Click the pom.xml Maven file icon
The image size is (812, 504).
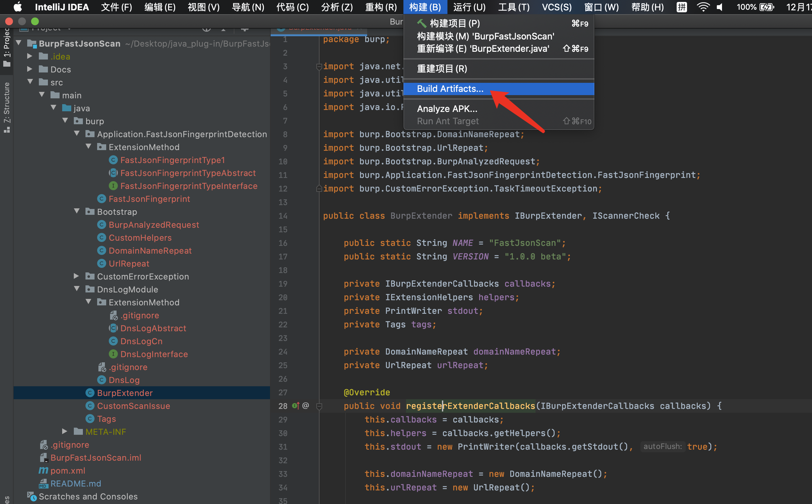point(43,470)
